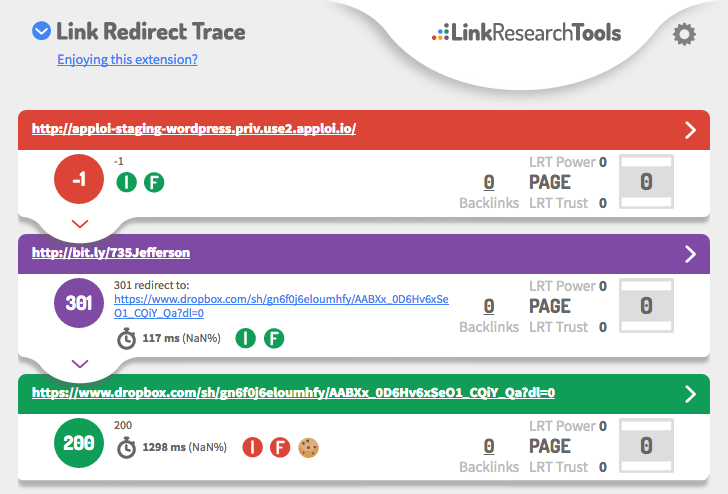Image resolution: width=728 pixels, height=494 pixels.
Task: Click the '1298 ms' response time text
Action: 164,447
